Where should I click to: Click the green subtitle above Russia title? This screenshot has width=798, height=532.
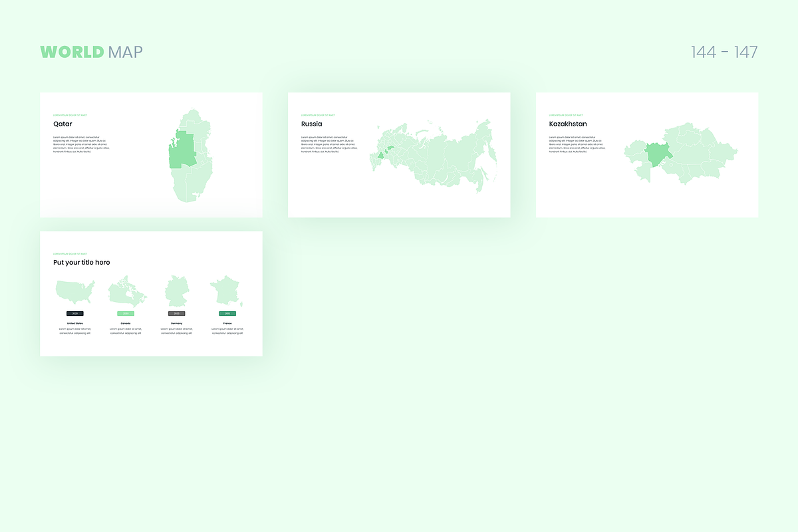point(319,115)
